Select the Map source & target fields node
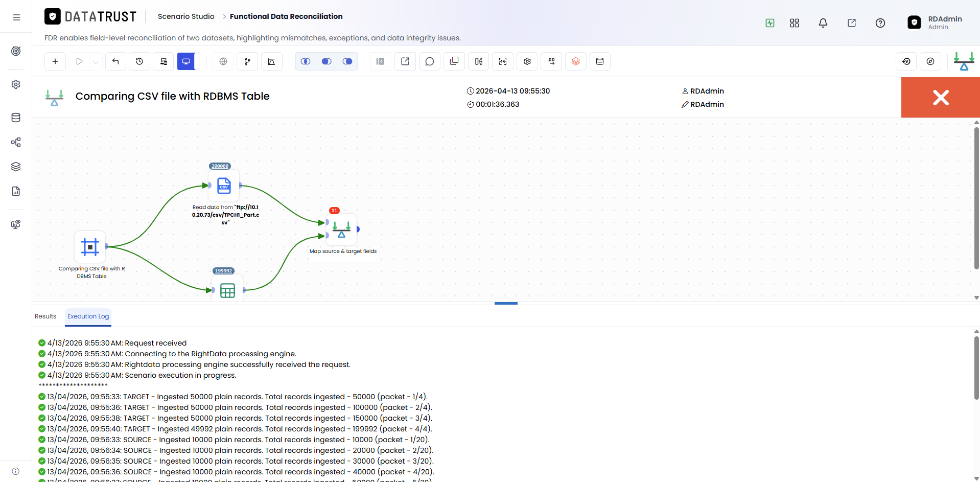 342,229
